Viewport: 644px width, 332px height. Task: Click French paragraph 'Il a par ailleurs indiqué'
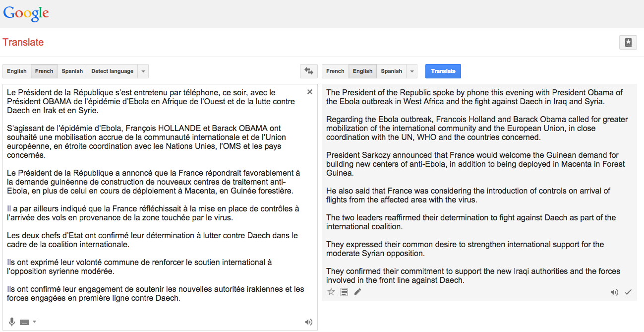(153, 213)
